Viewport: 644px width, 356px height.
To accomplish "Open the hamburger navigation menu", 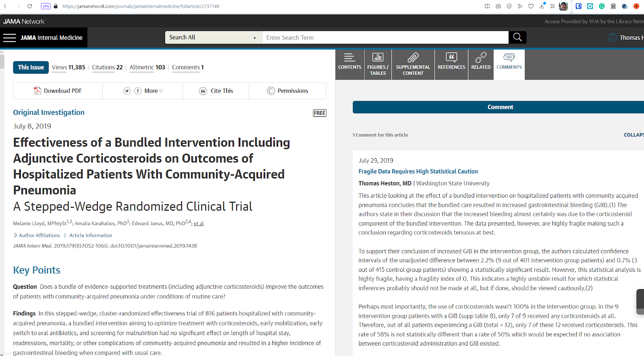I will coord(10,38).
